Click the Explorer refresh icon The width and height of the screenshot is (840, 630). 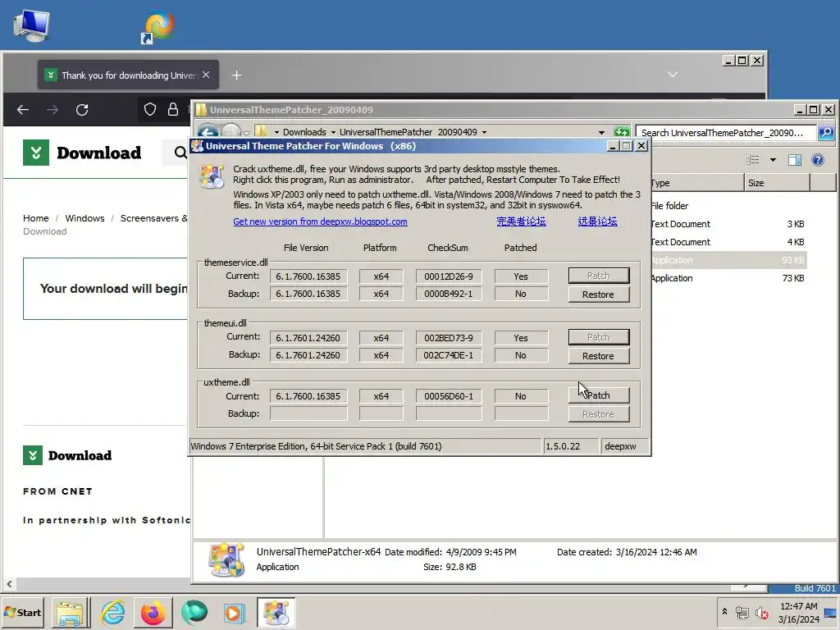click(622, 132)
